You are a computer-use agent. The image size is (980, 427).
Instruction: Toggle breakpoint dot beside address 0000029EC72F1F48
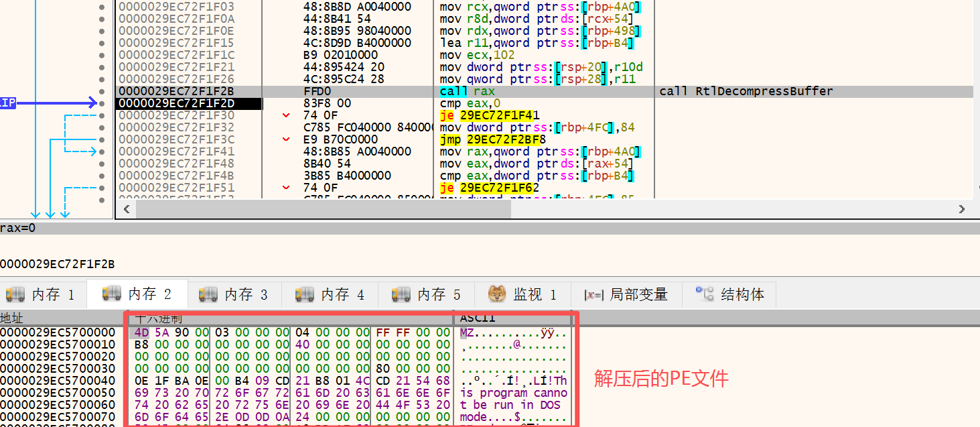102,164
